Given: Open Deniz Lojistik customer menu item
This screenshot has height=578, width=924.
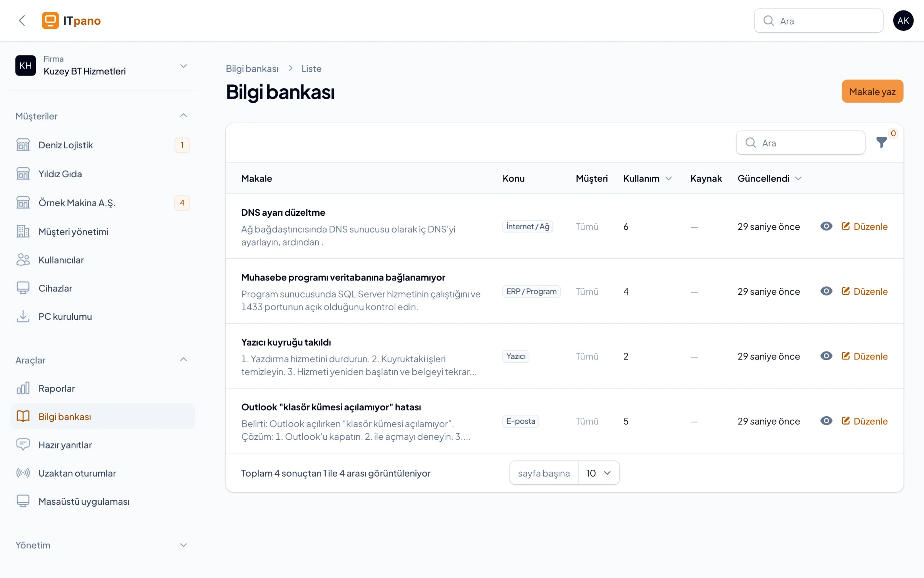Looking at the screenshot, I should coord(102,145).
